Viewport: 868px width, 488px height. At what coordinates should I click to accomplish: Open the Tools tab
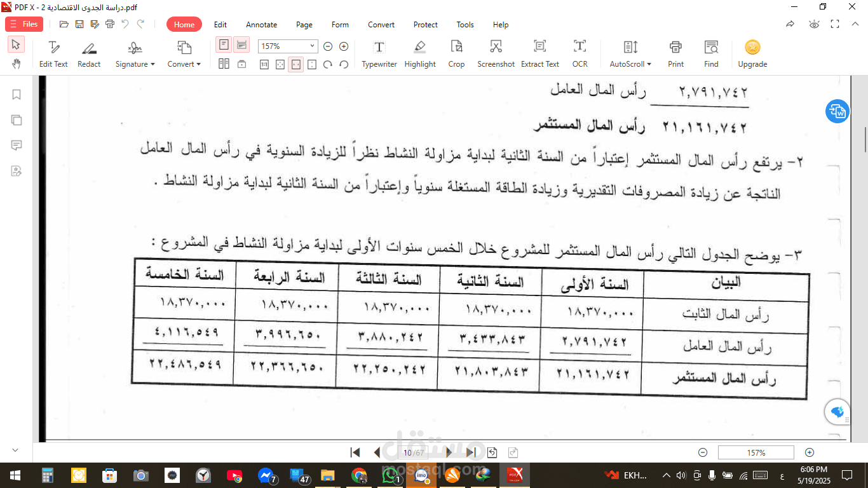pyautogui.click(x=465, y=25)
